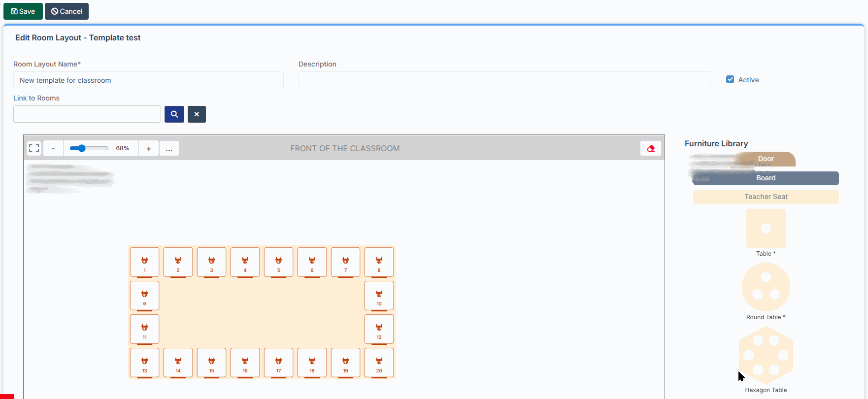
Task: Click the search magnifier button for rooms
Action: click(x=174, y=114)
